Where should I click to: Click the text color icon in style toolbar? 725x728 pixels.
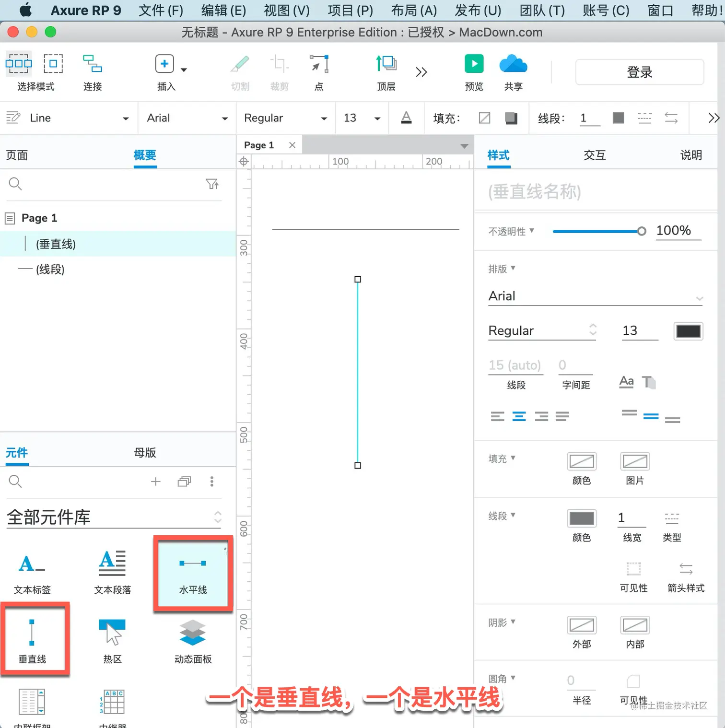click(406, 118)
